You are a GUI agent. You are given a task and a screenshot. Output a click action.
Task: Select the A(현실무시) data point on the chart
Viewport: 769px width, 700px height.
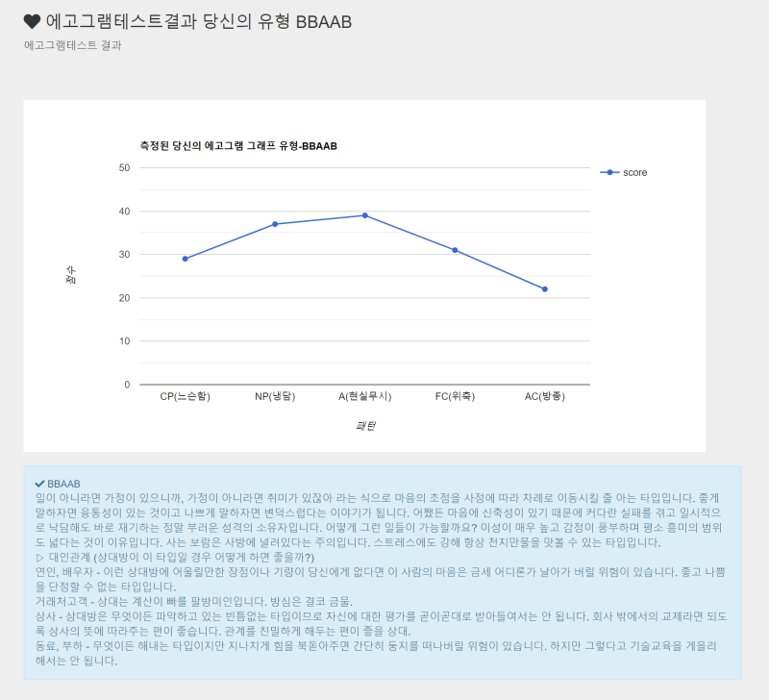click(364, 215)
